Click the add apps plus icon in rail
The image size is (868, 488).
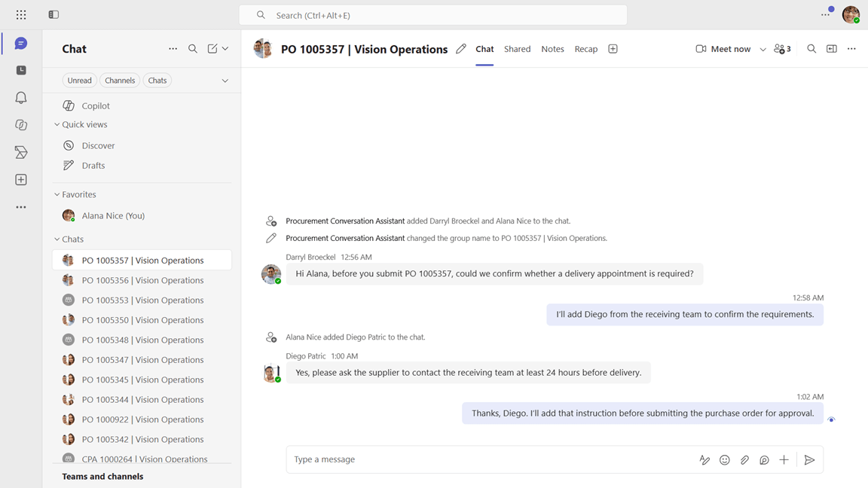(x=21, y=180)
